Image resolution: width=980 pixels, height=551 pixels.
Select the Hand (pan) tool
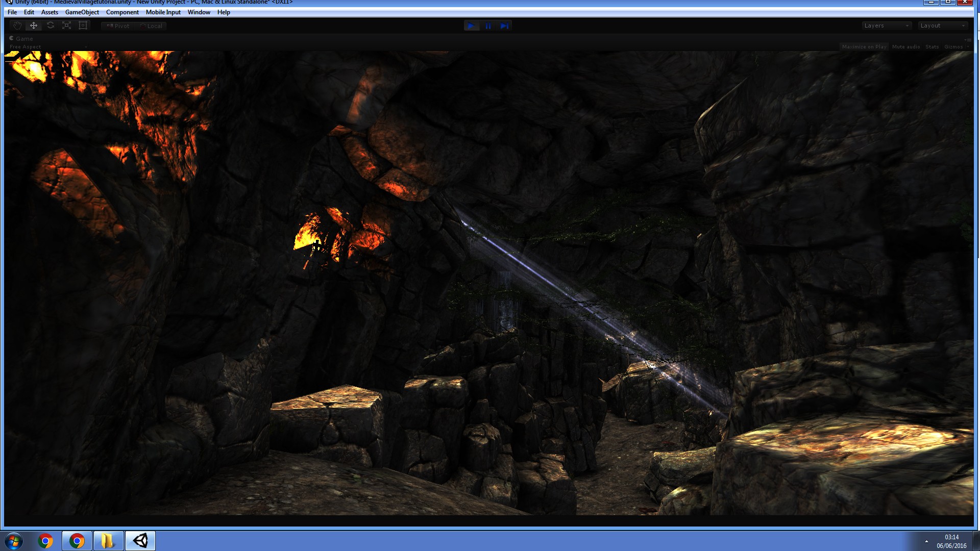[17, 26]
